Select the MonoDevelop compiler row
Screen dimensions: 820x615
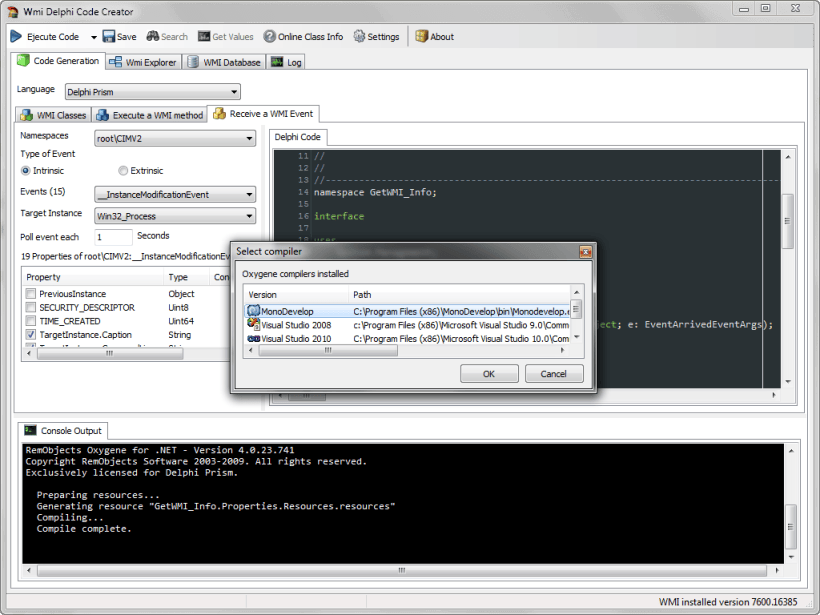coord(407,311)
